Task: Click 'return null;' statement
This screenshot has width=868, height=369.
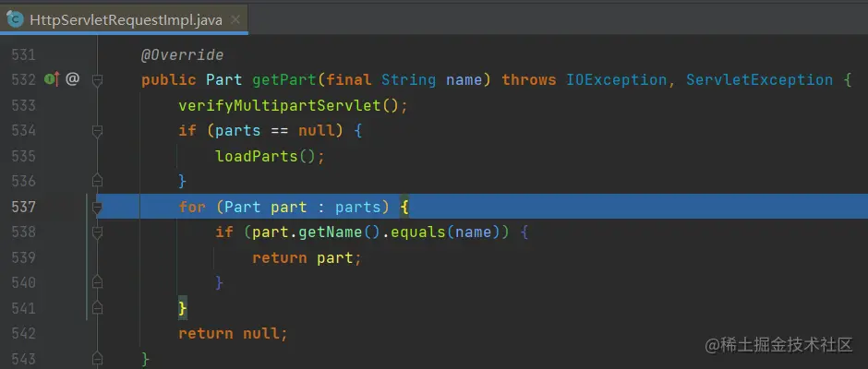Action: pos(233,333)
